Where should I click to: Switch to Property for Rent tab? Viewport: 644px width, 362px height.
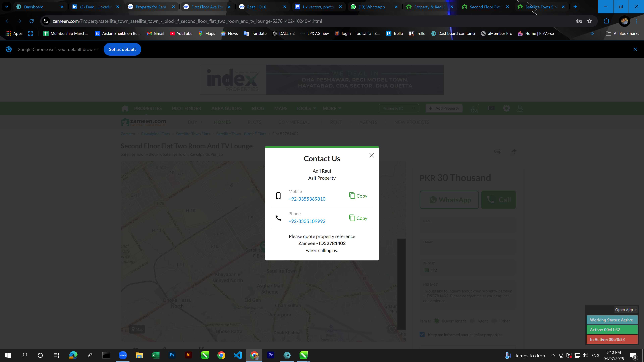tap(151, 7)
